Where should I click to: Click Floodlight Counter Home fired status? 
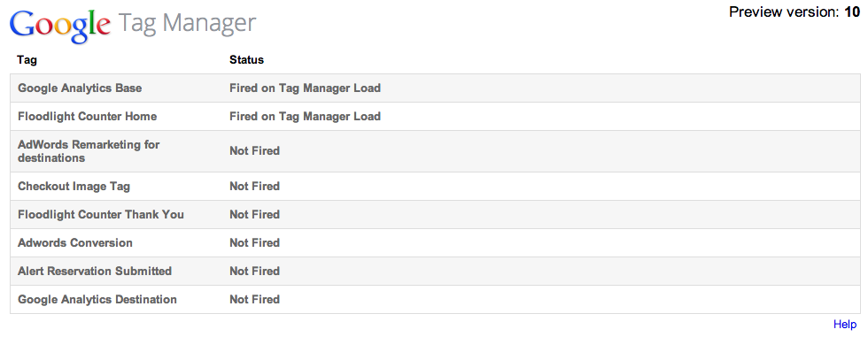[x=305, y=117]
